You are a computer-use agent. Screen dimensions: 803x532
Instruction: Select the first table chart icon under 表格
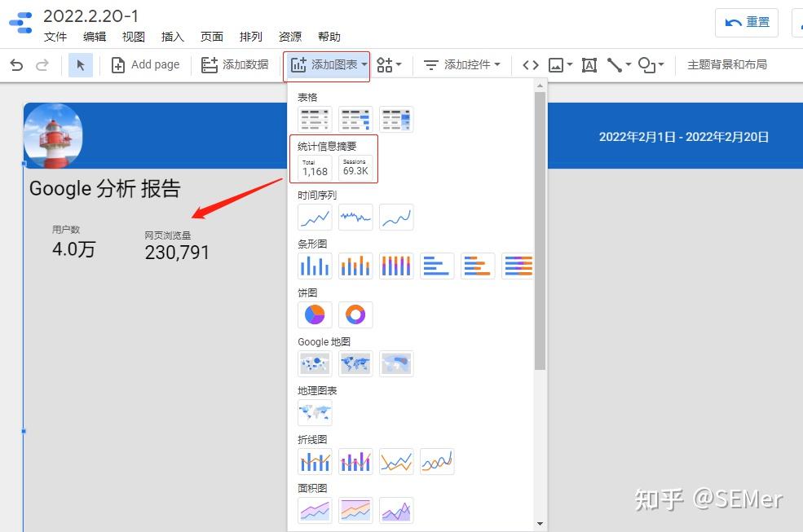click(315, 119)
